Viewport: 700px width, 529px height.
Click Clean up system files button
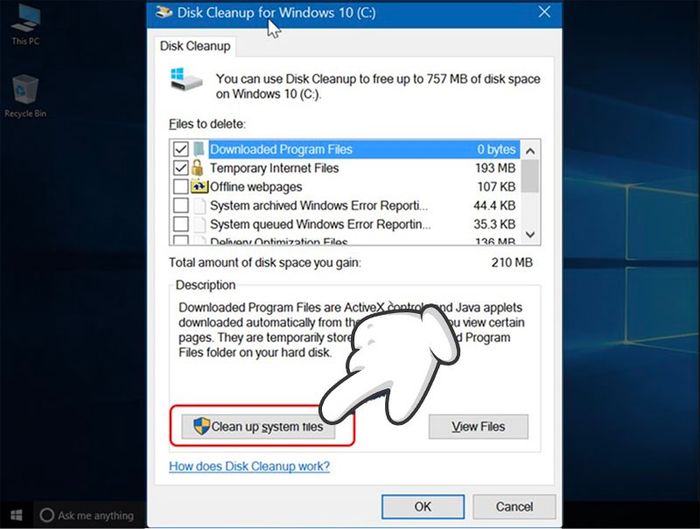tap(258, 426)
